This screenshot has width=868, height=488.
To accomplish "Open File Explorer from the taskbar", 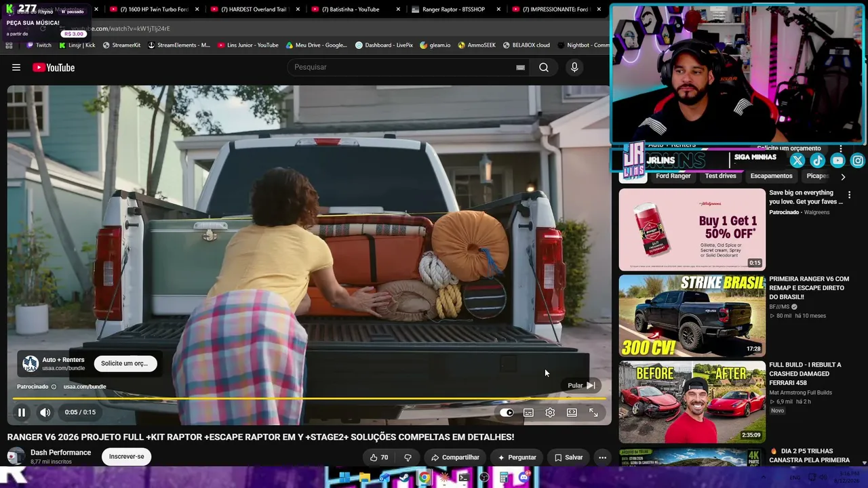I will [x=364, y=478].
